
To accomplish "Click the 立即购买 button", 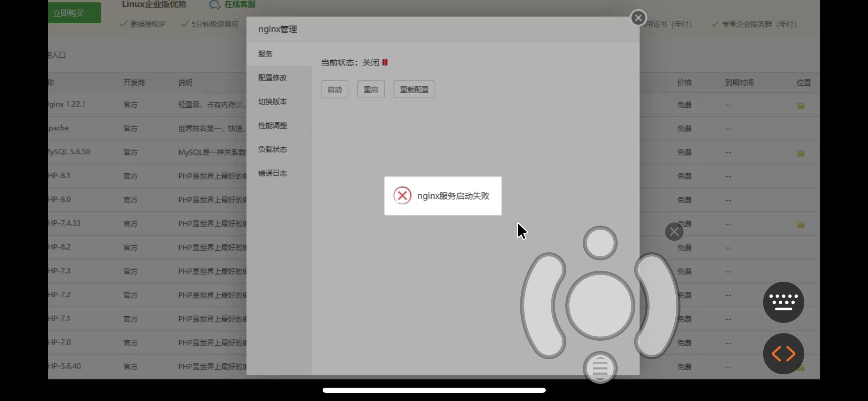I will (75, 13).
